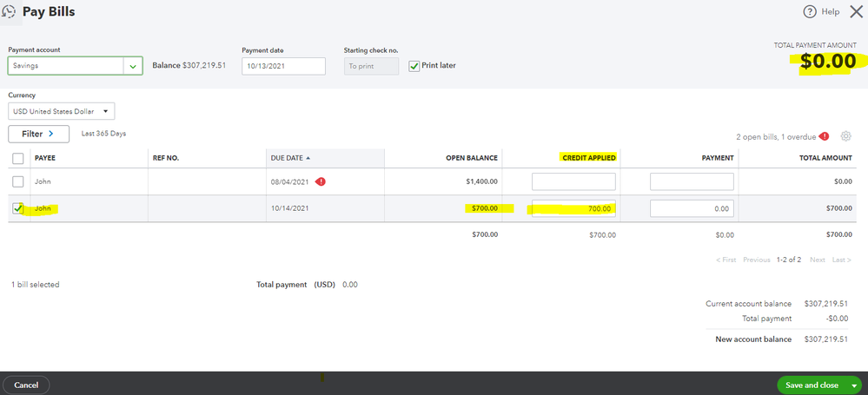Click the Credit Applied field showing 700.00
This screenshot has height=395, width=868.
point(573,208)
